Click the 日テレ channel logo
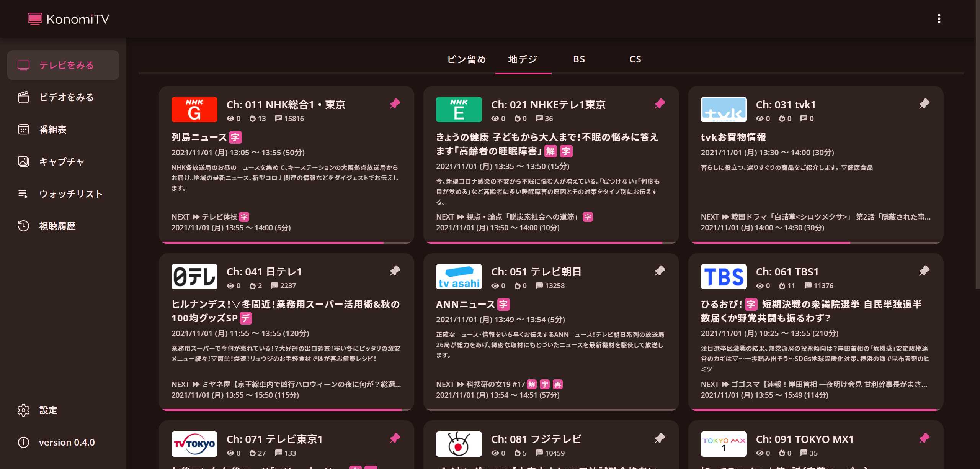This screenshot has height=469, width=980. 194,277
